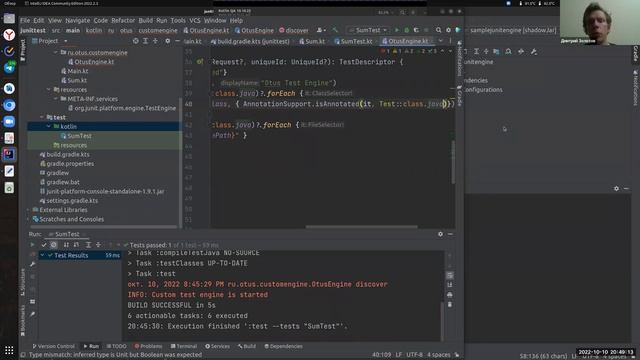Run SumTest with the green play button

pyautogui.click(x=396, y=30)
